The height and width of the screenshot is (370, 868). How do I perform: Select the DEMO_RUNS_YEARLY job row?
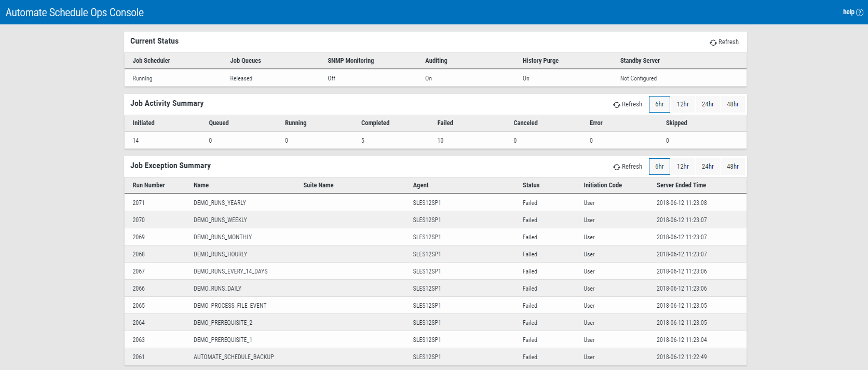coord(220,203)
